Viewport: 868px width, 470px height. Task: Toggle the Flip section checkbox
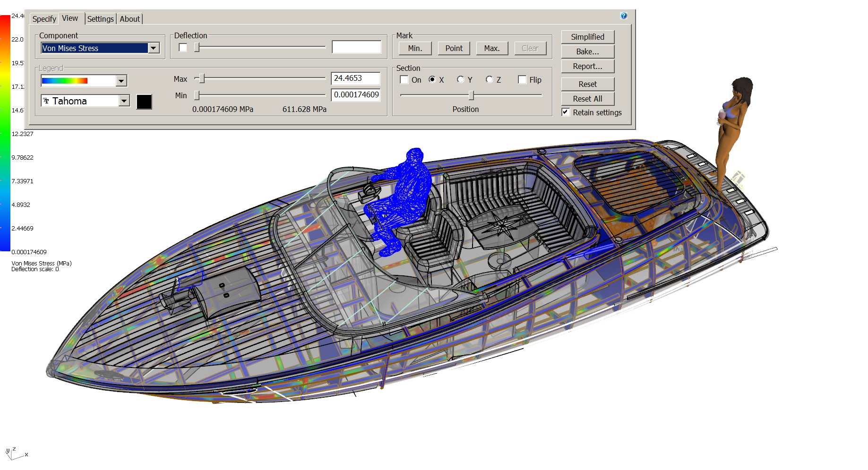[522, 80]
